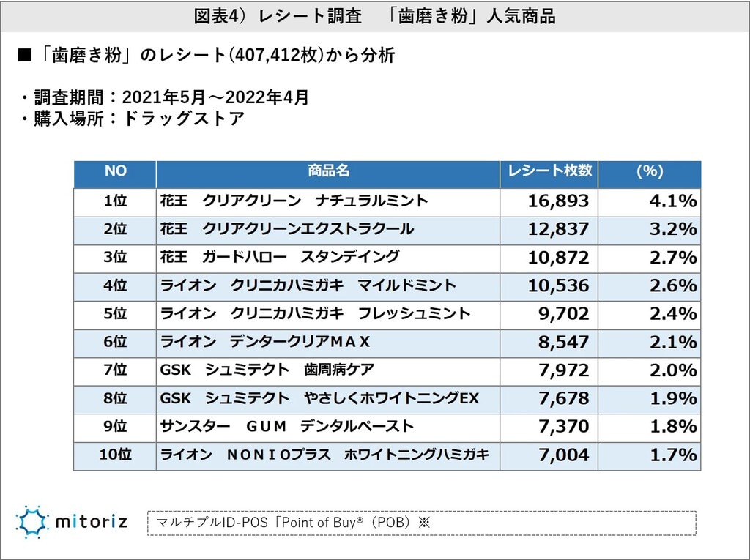
Task: Select 花王 クリアクリーンエクストラクール product name
Action: pyautogui.click(x=286, y=228)
